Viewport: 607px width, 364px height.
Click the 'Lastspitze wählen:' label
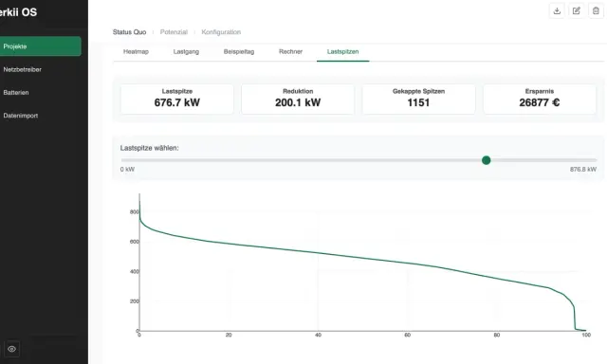[150, 148]
